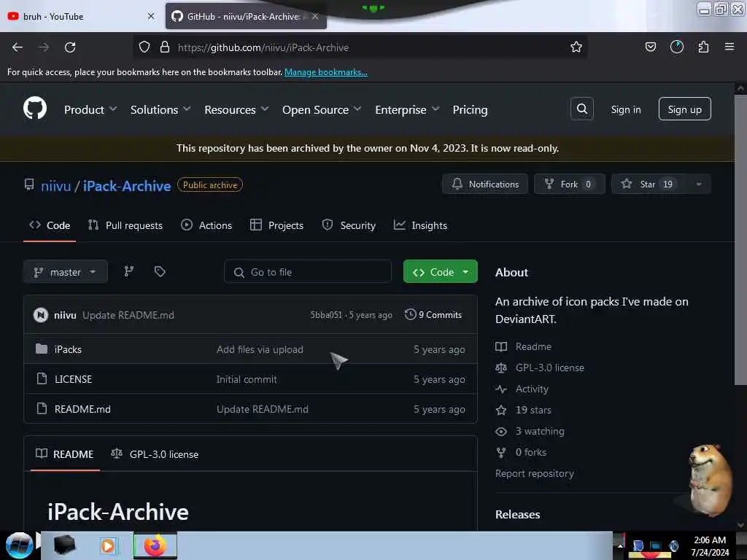Open Firefox from the taskbar
747x560 pixels.
(155, 545)
